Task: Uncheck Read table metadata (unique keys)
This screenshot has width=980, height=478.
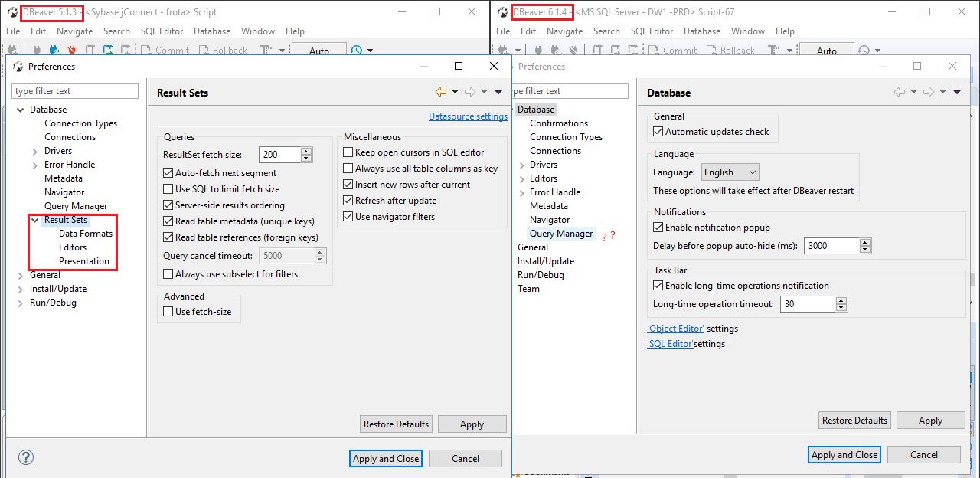Action: click(168, 221)
